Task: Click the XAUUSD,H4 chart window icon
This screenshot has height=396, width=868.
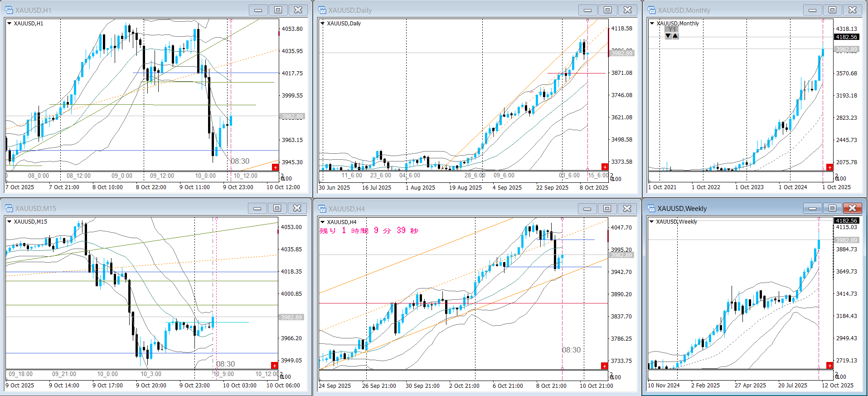Action: (x=322, y=209)
